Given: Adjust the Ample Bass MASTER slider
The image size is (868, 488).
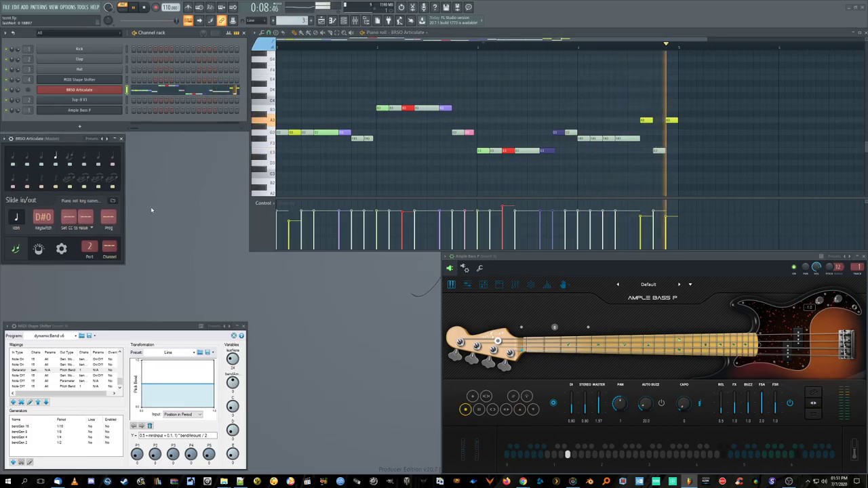Looking at the screenshot, I should (x=598, y=403).
